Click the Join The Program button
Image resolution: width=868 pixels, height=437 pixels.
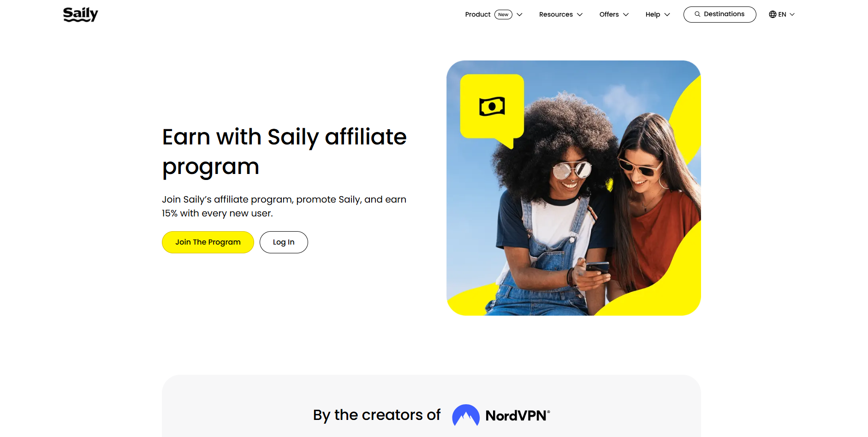tap(208, 242)
